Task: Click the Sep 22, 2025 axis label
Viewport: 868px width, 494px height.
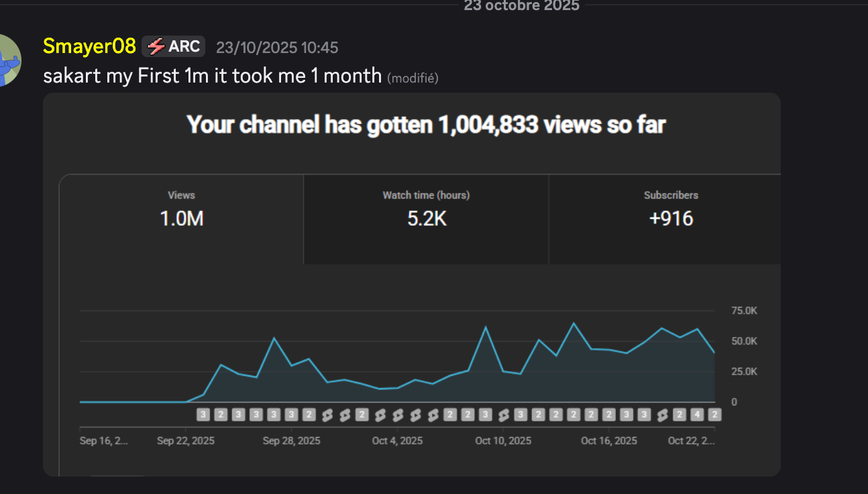Action: pos(186,441)
